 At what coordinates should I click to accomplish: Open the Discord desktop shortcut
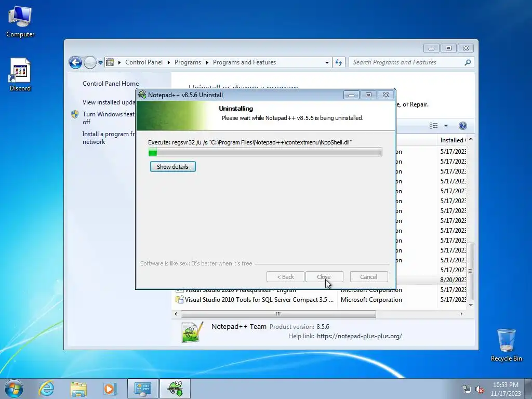click(20, 75)
